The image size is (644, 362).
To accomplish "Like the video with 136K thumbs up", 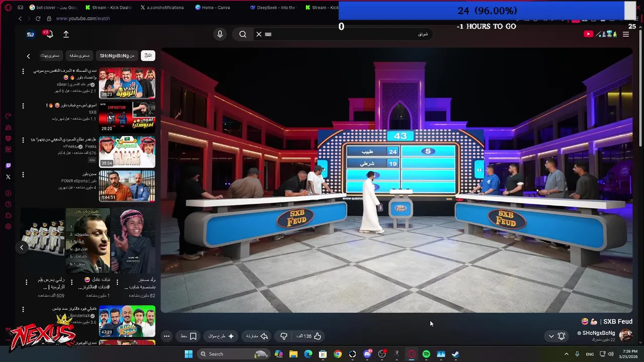I will pos(309,336).
